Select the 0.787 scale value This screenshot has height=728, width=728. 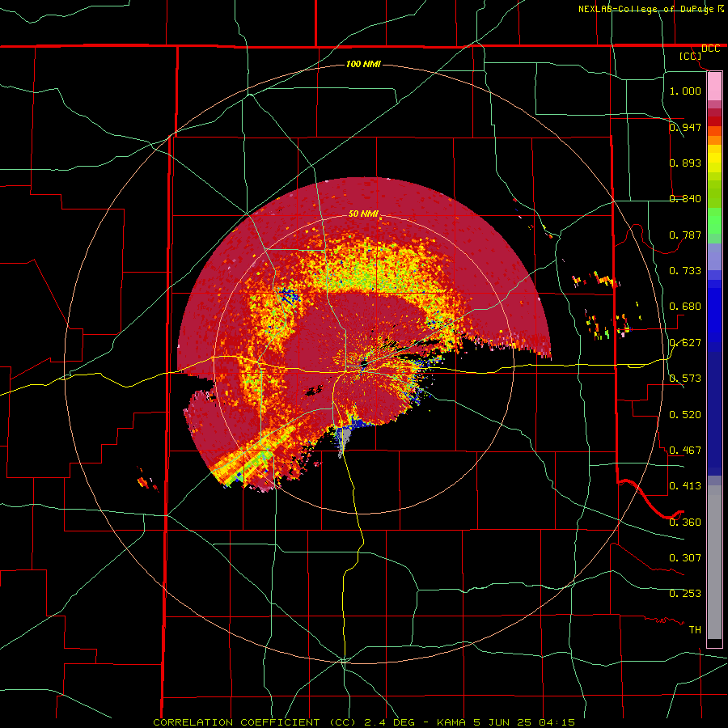[x=685, y=235]
